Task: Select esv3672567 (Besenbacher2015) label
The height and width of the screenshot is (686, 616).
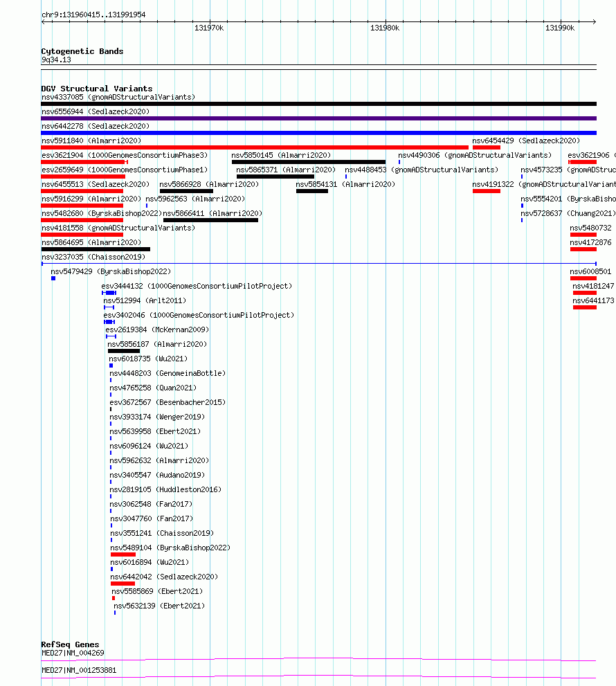Action: (x=167, y=402)
